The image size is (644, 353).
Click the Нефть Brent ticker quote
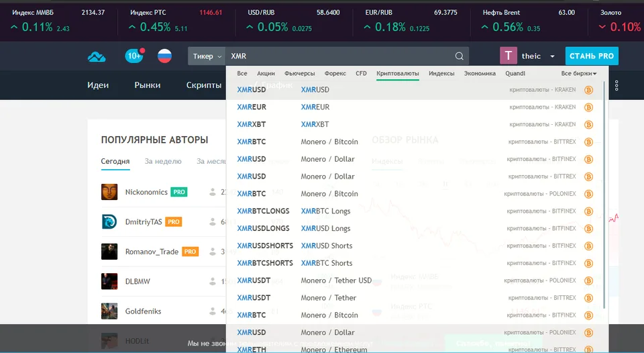point(529,21)
